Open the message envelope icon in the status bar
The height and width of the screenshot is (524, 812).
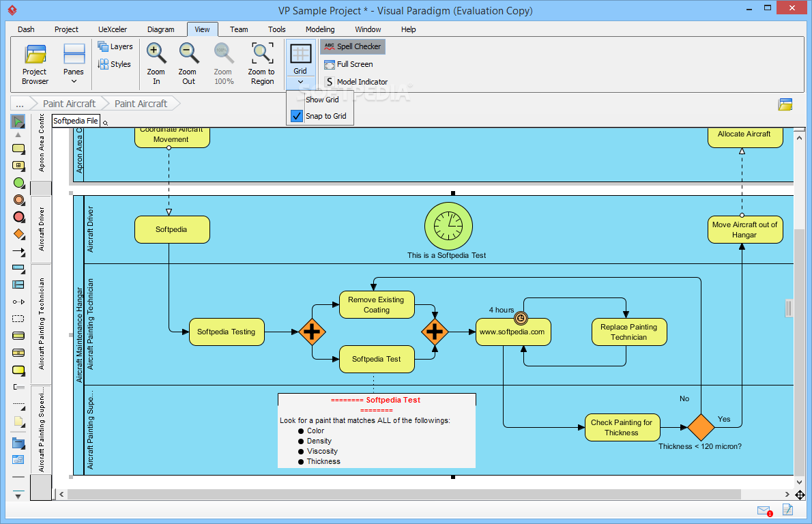tap(764, 510)
